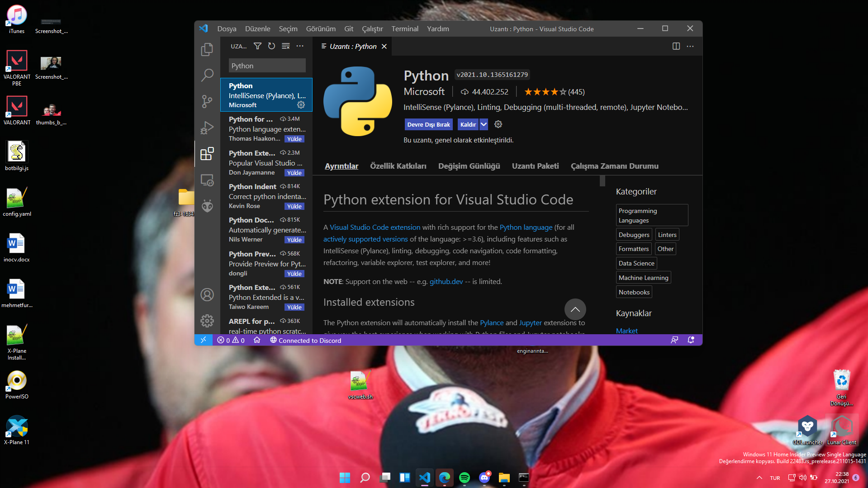Filter extensions with the funnel icon

257,46
